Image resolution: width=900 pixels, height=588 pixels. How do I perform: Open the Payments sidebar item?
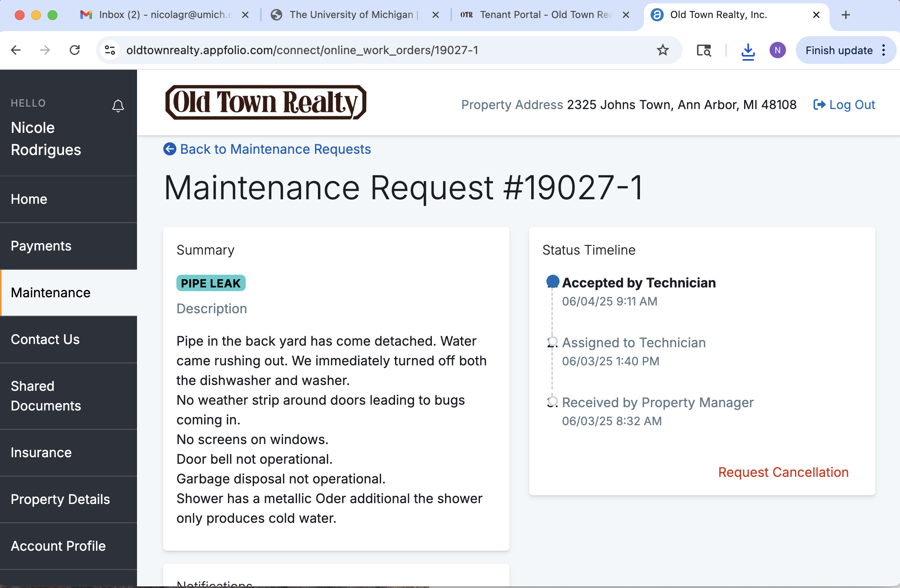tap(41, 246)
